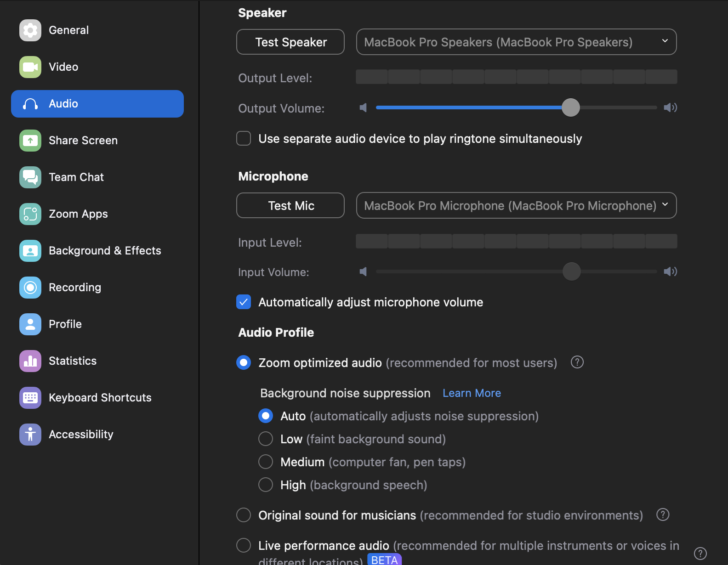Select the Share Screen icon
This screenshot has width=728, height=565.
click(30, 141)
